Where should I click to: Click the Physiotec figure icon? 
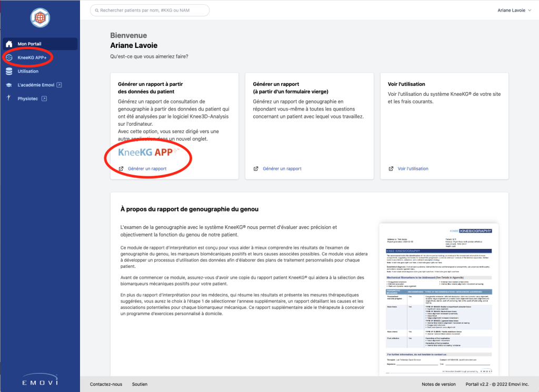coord(8,98)
